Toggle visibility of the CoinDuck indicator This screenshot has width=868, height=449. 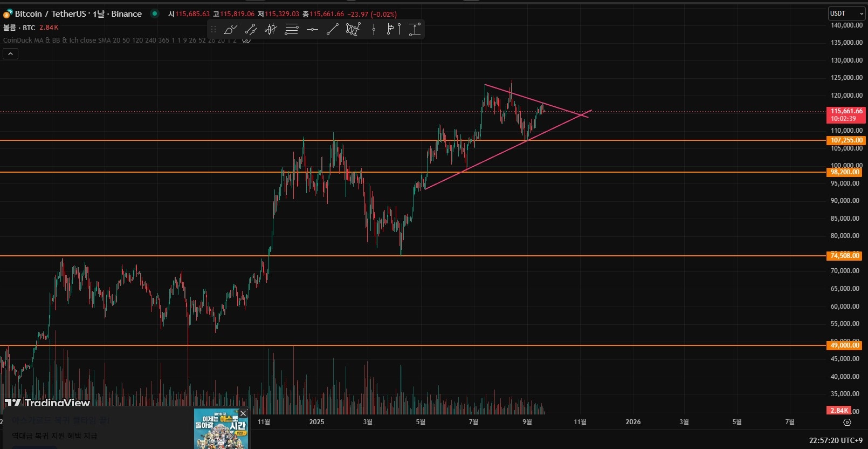click(246, 40)
